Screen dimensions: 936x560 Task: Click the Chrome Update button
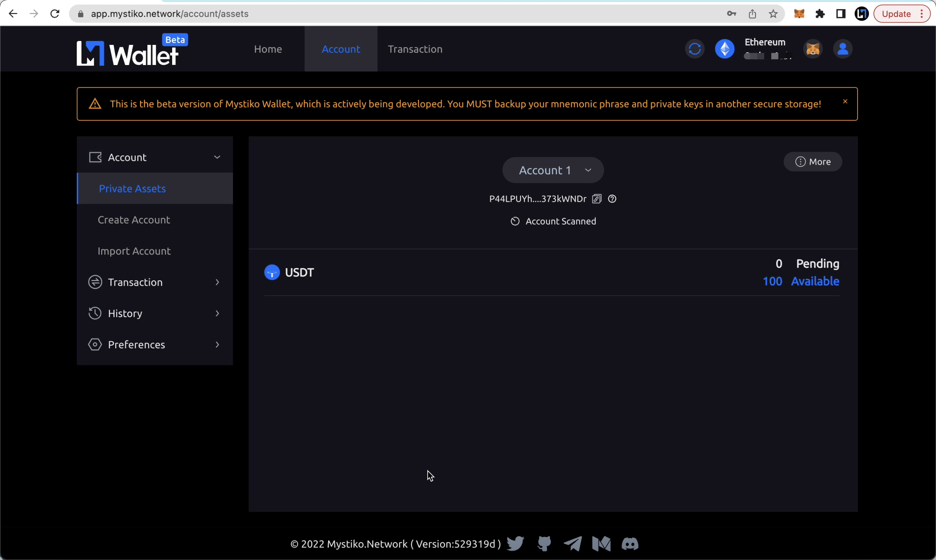click(x=902, y=14)
